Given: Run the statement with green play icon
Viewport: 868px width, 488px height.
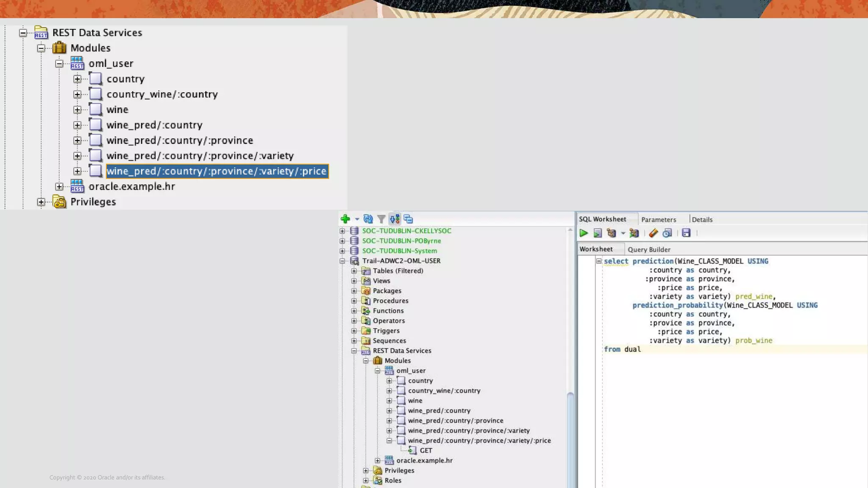Looking at the screenshot, I should pyautogui.click(x=584, y=233).
